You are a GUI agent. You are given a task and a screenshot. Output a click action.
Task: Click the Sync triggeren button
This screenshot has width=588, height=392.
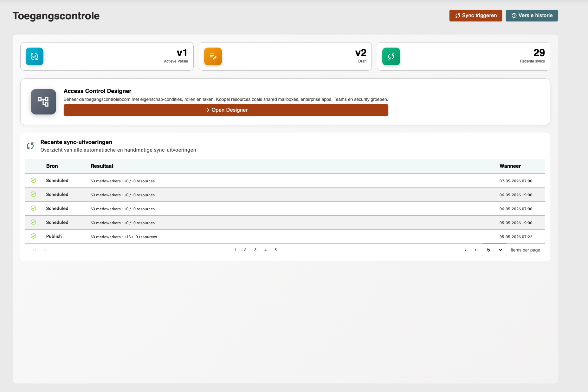point(475,16)
